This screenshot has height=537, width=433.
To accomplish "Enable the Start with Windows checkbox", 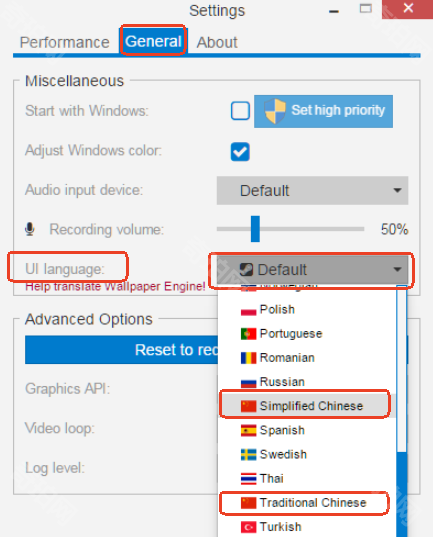I will (240, 111).
